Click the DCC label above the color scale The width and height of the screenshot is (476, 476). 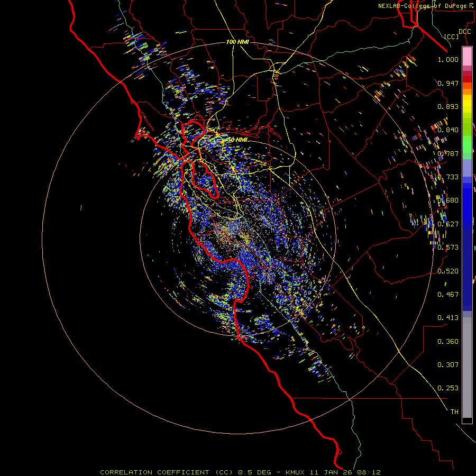point(464,32)
